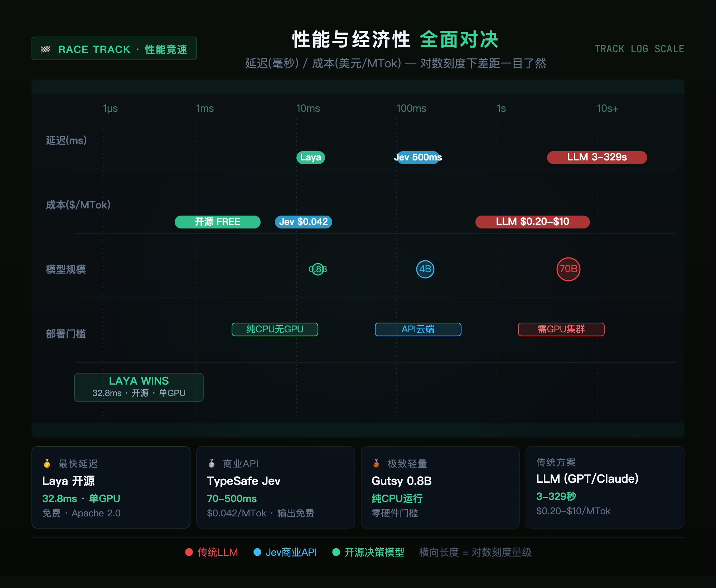Click the 1s axis tick label
The width and height of the screenshot is (716, 588).
coord(501,108)
